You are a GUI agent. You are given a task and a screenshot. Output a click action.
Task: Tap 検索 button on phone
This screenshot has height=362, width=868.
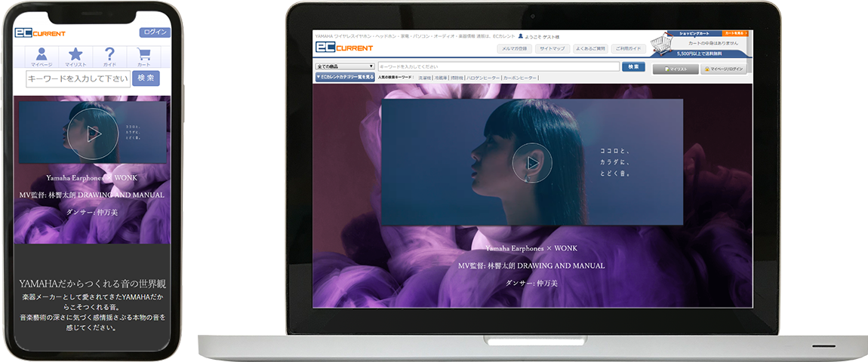pyautogui.click(x=146, y=78)
